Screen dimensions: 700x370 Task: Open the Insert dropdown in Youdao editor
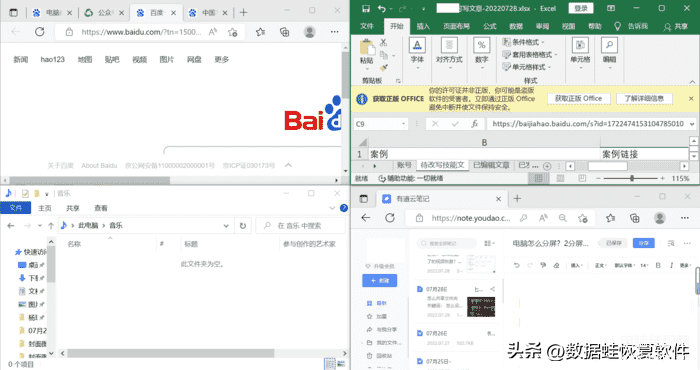(576, 265)
